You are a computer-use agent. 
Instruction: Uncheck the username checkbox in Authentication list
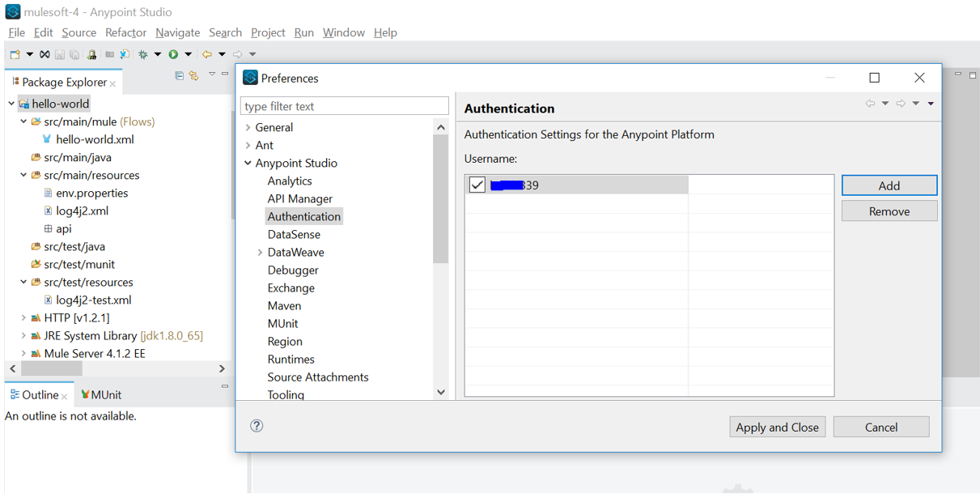[477, 185]
